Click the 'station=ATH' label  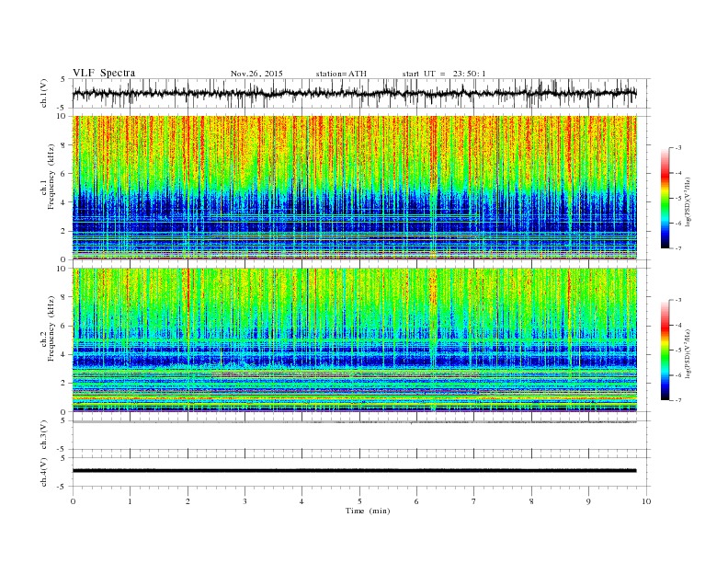[x=341, y=74]
